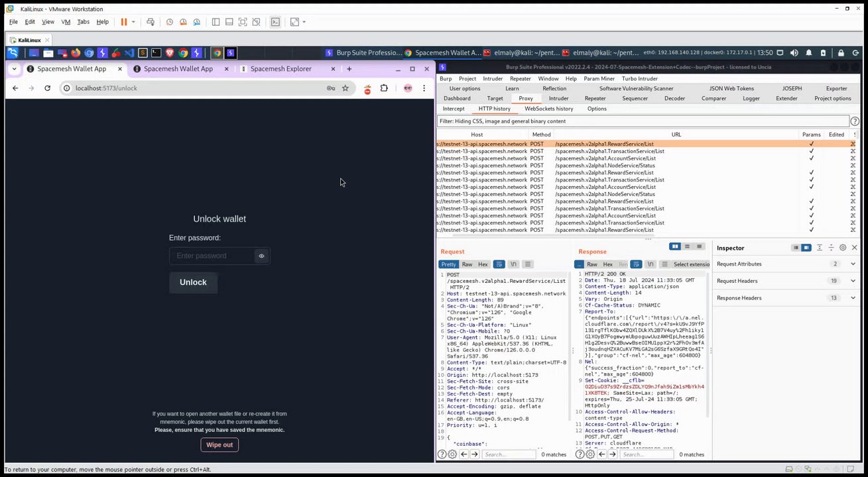Click the volume icon in Kali panel

794,53
